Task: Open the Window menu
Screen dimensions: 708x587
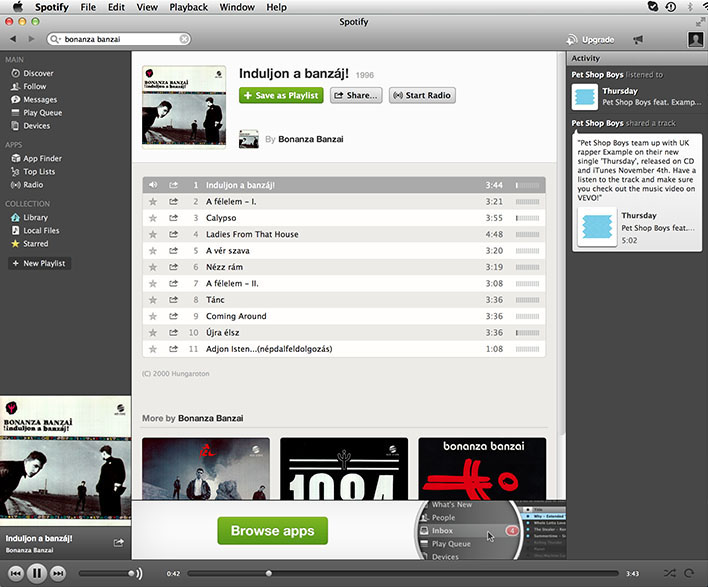Action: [237, 7]
